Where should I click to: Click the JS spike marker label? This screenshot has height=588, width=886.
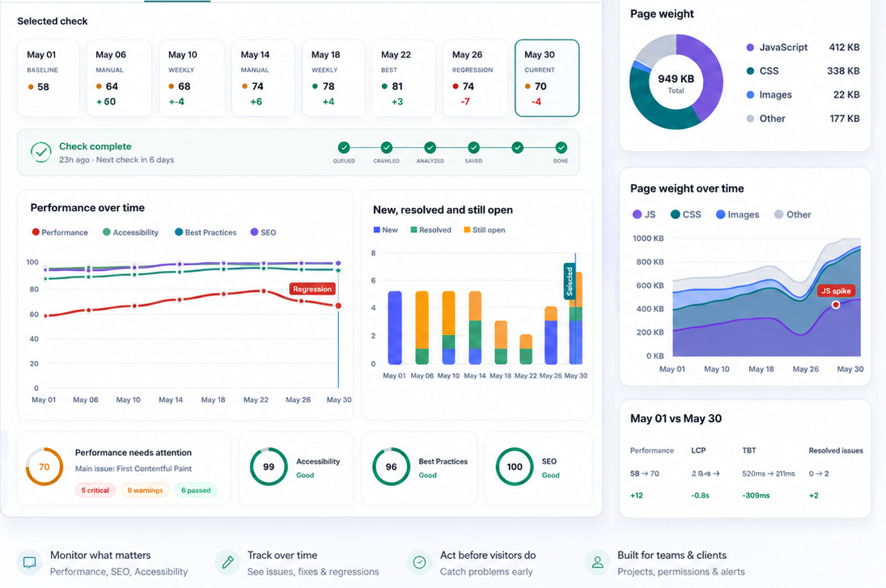837,291
